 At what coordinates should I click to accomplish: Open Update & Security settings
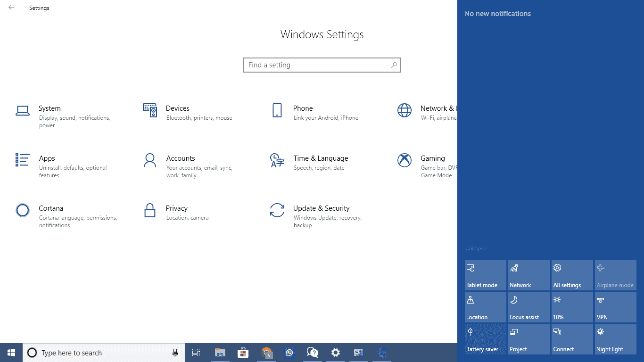(x=316, y=216)
